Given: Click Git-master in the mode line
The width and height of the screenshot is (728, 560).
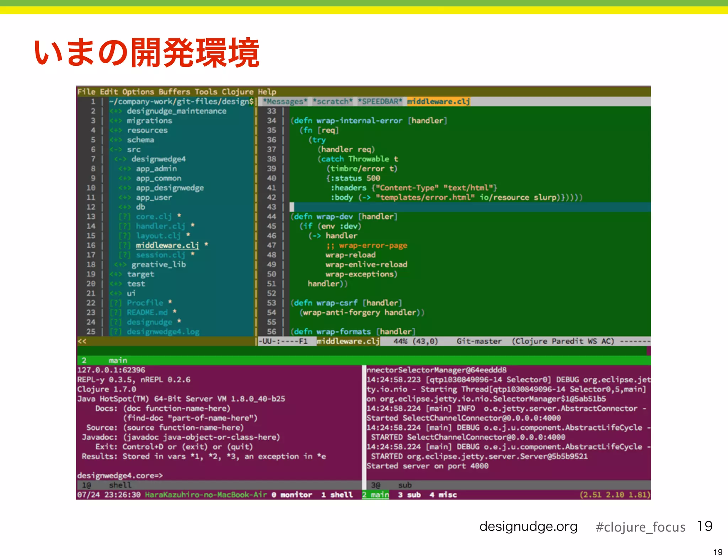Looking at the screenshot, I should 479,341.
